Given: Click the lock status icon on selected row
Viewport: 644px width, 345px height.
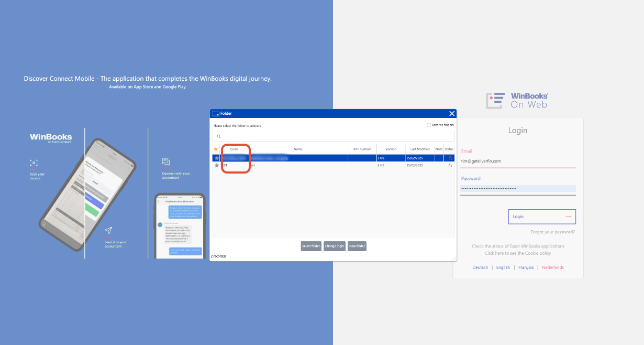Looking at the screenshot, I should click(449, 158).
